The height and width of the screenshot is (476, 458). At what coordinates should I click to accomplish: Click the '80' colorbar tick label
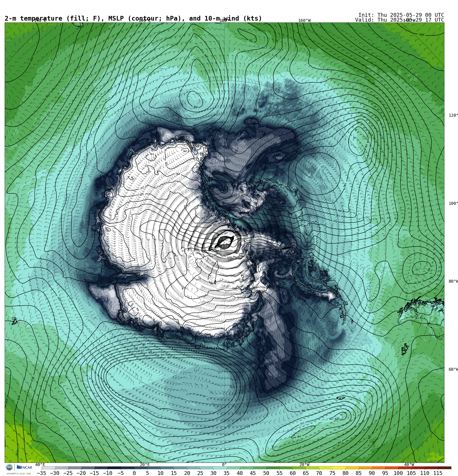point(345,473)
